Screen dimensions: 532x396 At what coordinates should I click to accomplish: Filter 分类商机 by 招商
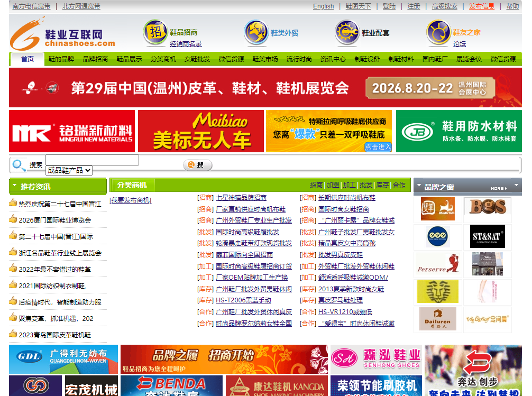pyautogui.click(x=316, y=185)
